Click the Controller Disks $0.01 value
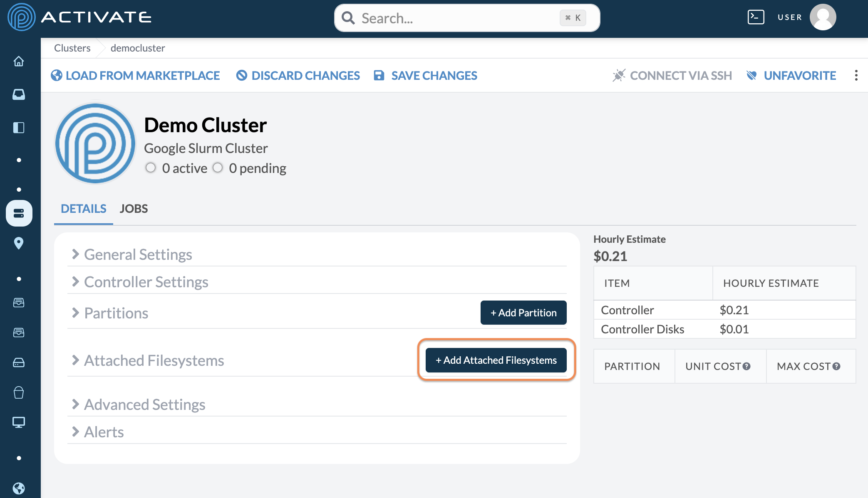This screenshot has width=868, height=498. [x=734, y=329]
